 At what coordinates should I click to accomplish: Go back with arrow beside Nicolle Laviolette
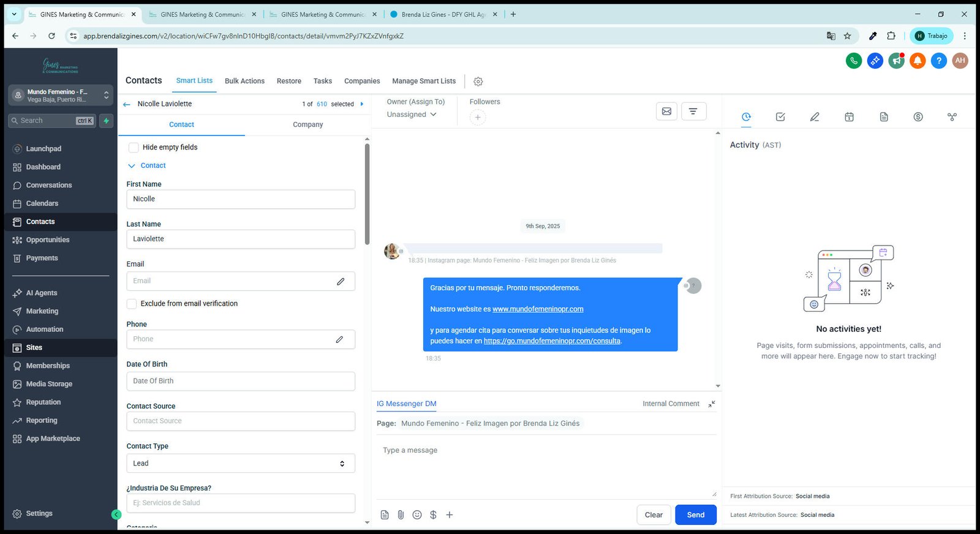127,105
